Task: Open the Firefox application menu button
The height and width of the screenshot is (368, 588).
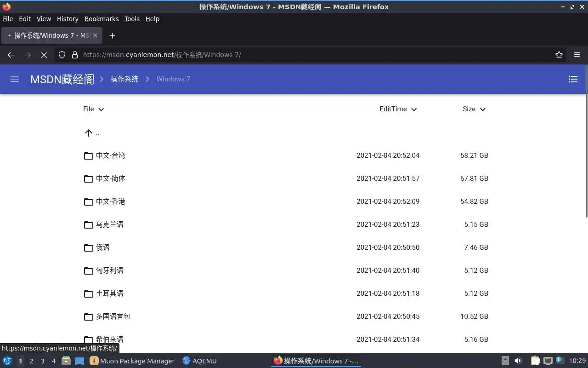Action: pyautogui.click(x=577, y=55)
